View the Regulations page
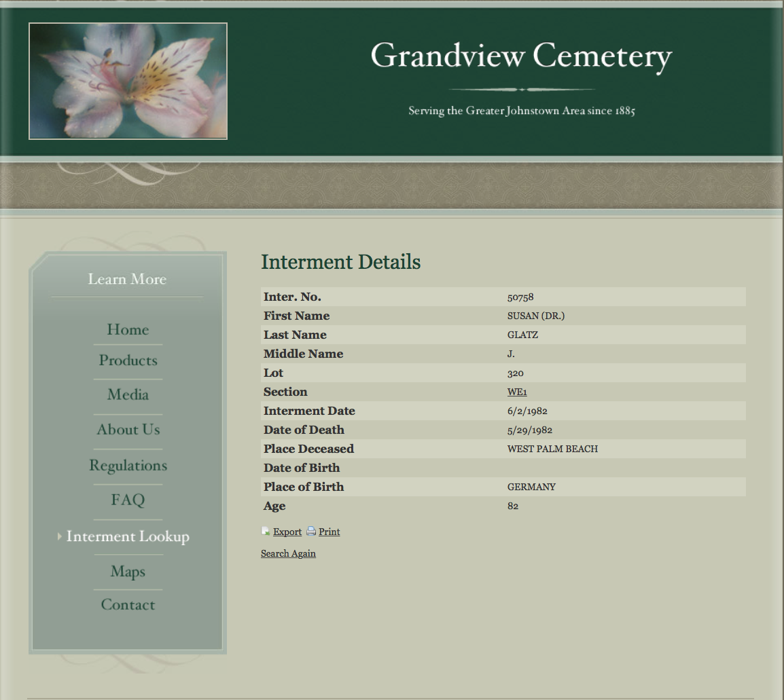Screen dimensions: 784x700 click(x=128, y=466)
